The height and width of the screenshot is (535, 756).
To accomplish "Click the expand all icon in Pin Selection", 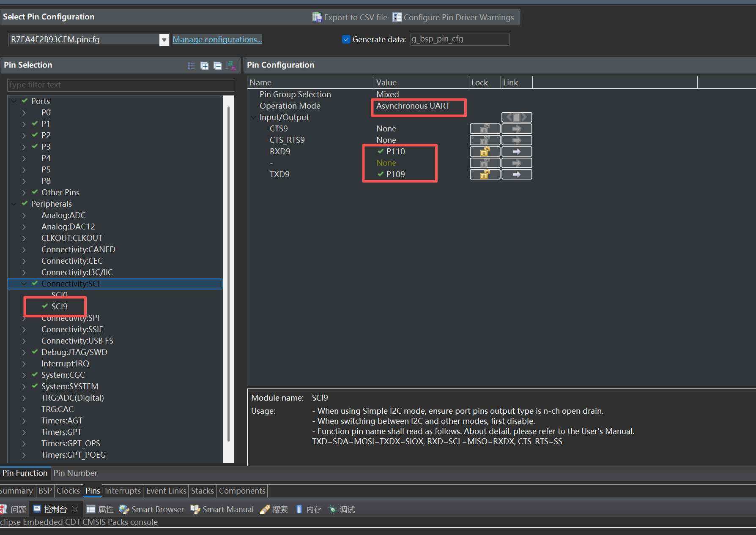I will pyautogui.click(x=205, y=66).
